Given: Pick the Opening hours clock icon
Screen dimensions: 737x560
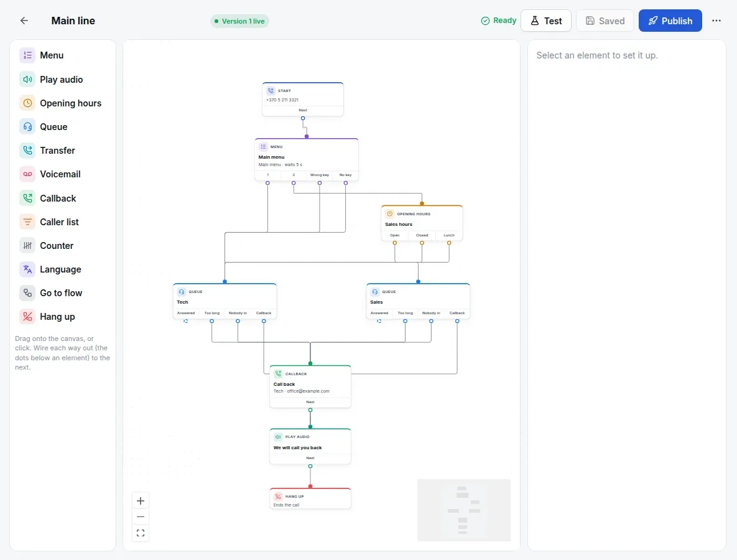Looking at the screenshot, I should (28, 103).
